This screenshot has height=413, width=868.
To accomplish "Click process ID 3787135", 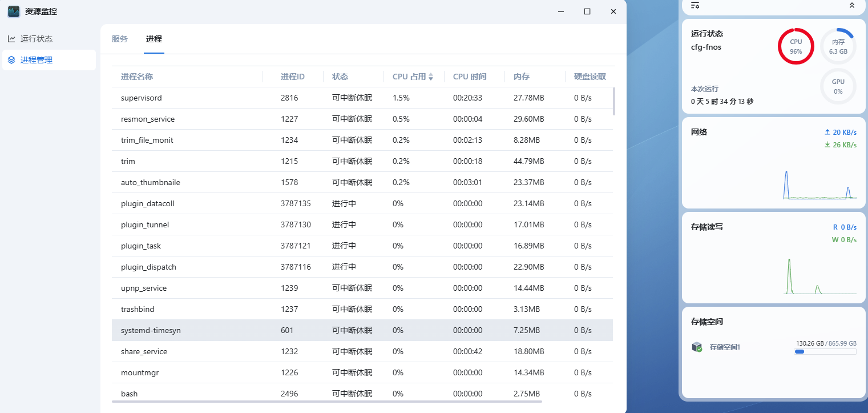I will pos(296,203).
